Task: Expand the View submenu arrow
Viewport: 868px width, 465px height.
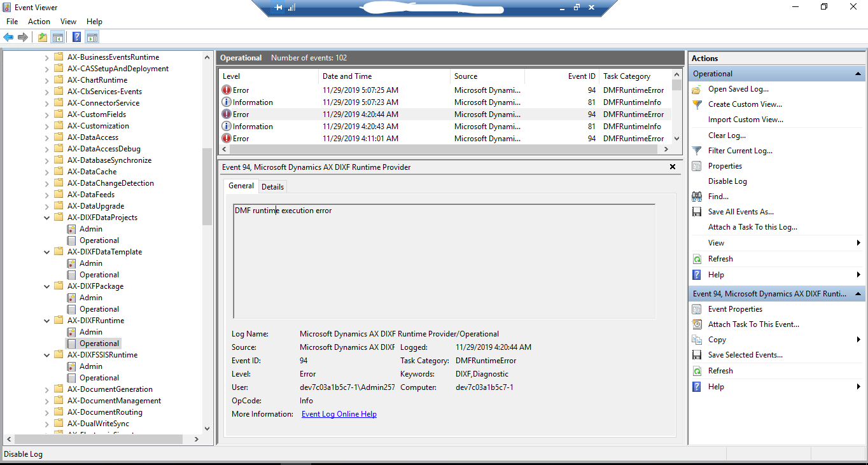Action: (858, 243)
